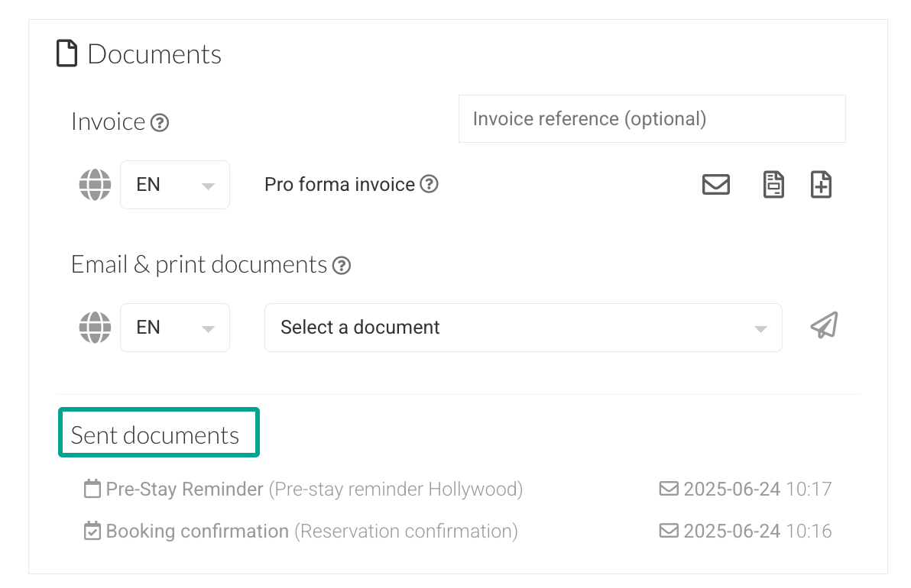
Task: Expand the Select a document dropdown
Action: click(x=523, y=328)
